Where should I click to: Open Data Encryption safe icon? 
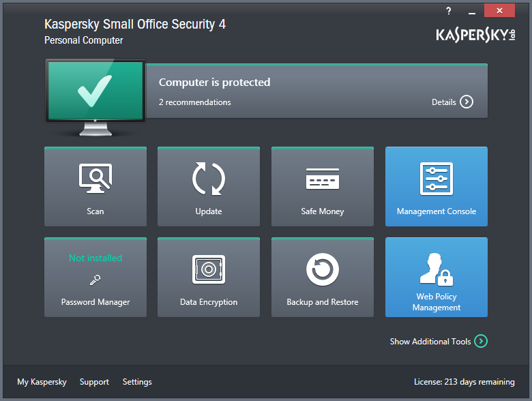(209, 270)
